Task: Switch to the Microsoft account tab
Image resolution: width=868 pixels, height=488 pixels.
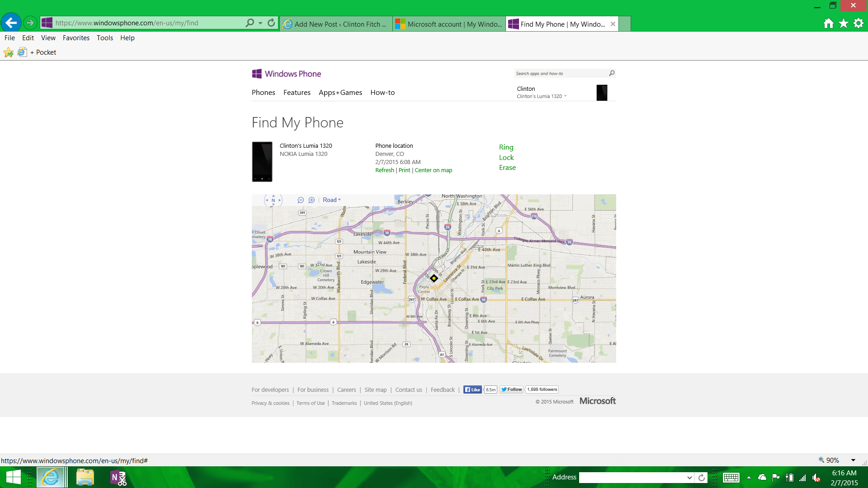Action: pos(449,24)
